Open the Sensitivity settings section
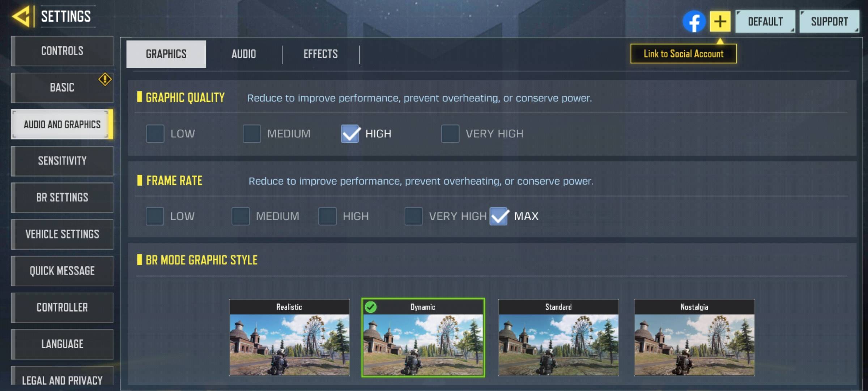Viewport: 868px width, 391px height. tap(62, 161)
